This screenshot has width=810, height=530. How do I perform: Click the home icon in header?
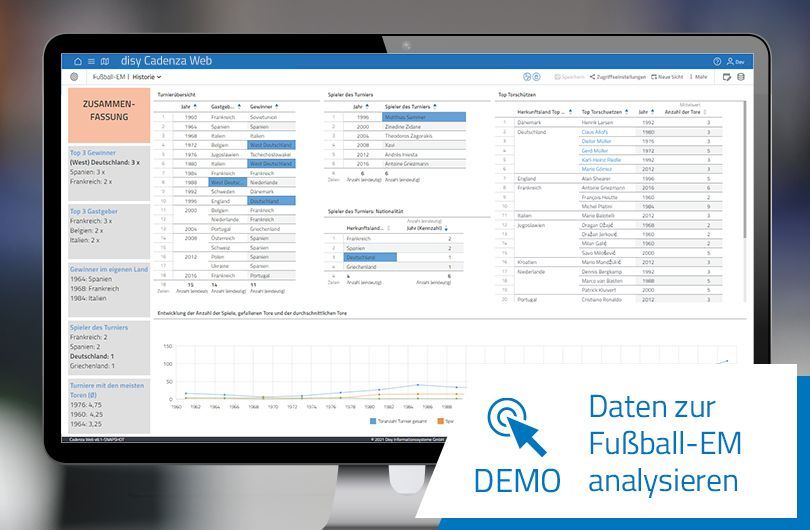(x=78, y=61)
